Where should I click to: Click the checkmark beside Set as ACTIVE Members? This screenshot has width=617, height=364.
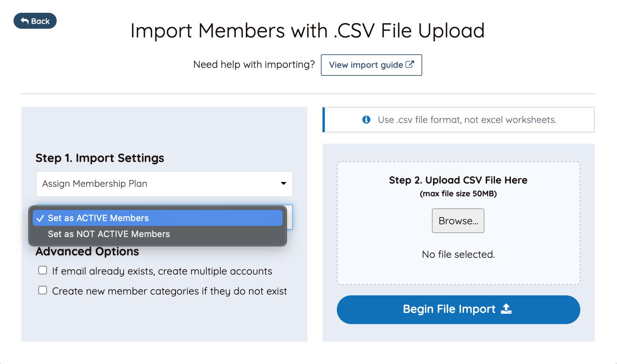tap(40, 218)
